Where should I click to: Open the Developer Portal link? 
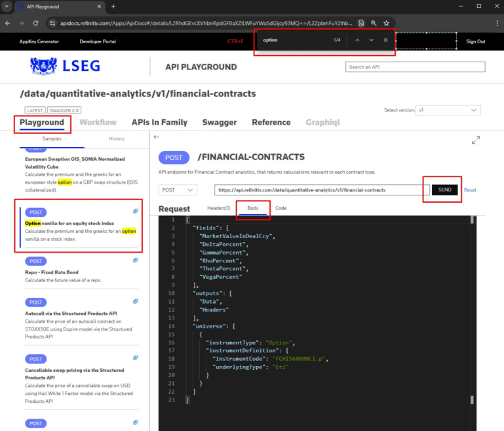coord(98,41)
